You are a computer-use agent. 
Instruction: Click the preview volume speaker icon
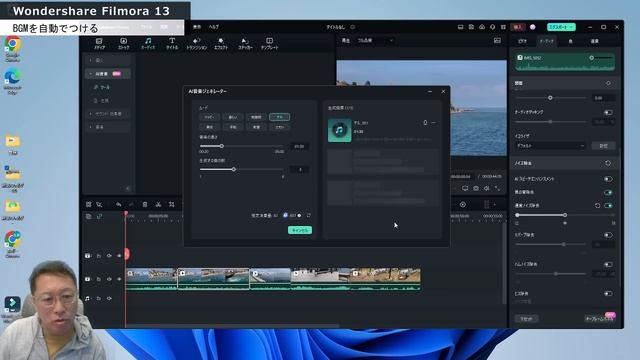(487, 188)
